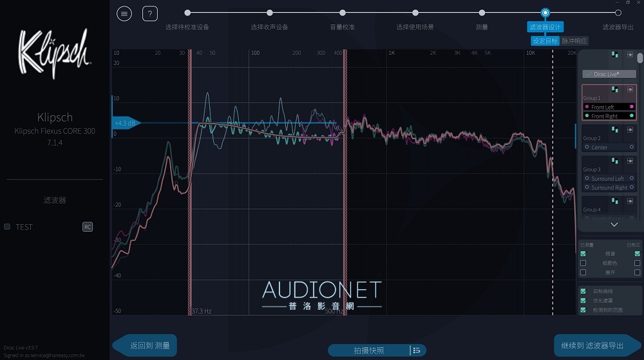Image resolution: width=644 pixels, height=360 pixels.
Task: Click the group list vertical scrollbar
Action: [640, 57]
